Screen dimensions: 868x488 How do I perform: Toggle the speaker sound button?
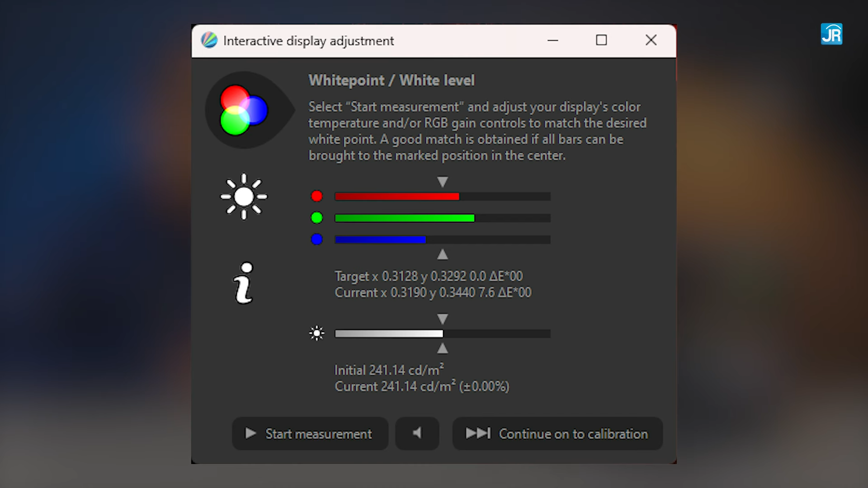(x=417, y=433)
